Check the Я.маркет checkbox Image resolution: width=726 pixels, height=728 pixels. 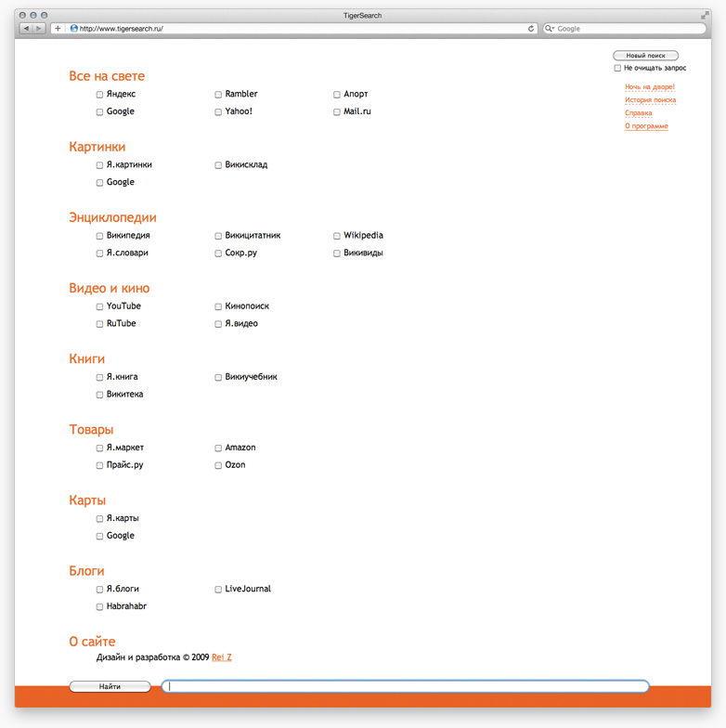tap(99, 448)
